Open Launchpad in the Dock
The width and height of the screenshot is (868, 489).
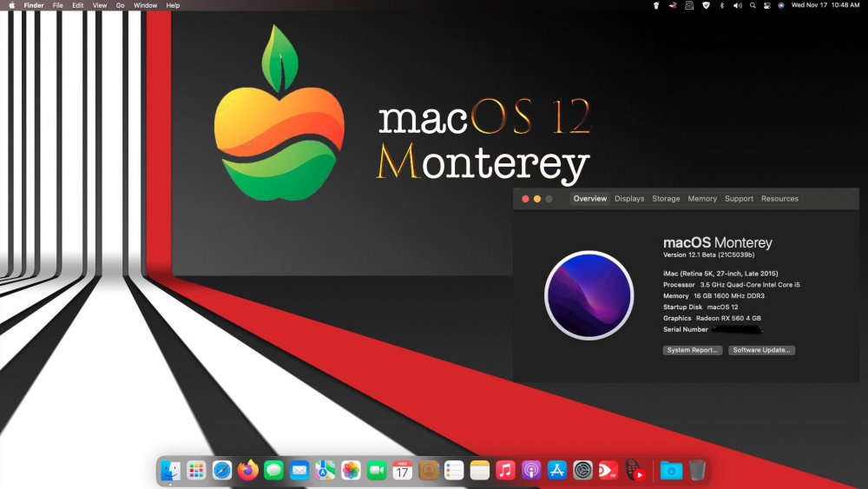(196, 471)
